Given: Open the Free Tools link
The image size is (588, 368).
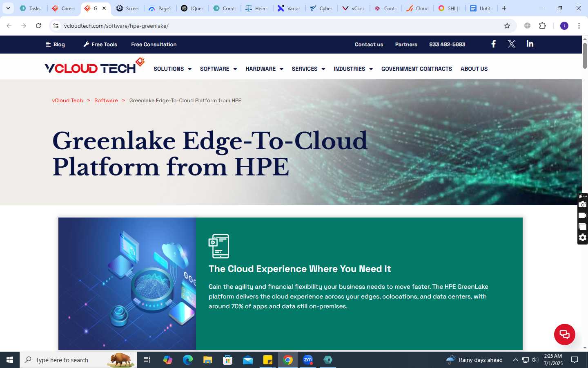Looking at the screenshot, I should point(100,44).
